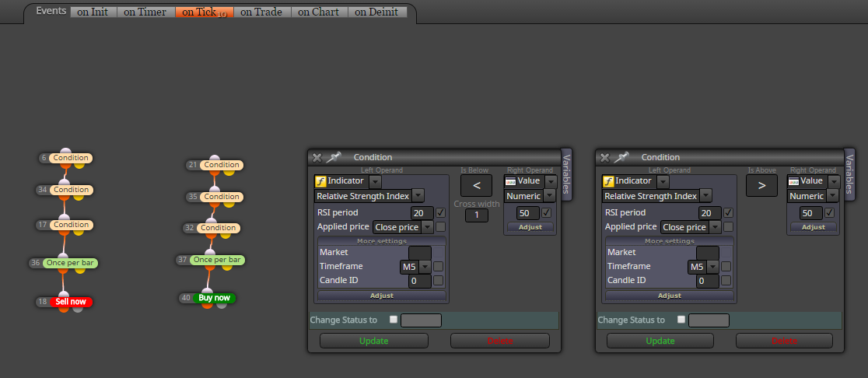Select the Buy now block 40
Viewport: 868px width, 378px height.
[214, 298]
